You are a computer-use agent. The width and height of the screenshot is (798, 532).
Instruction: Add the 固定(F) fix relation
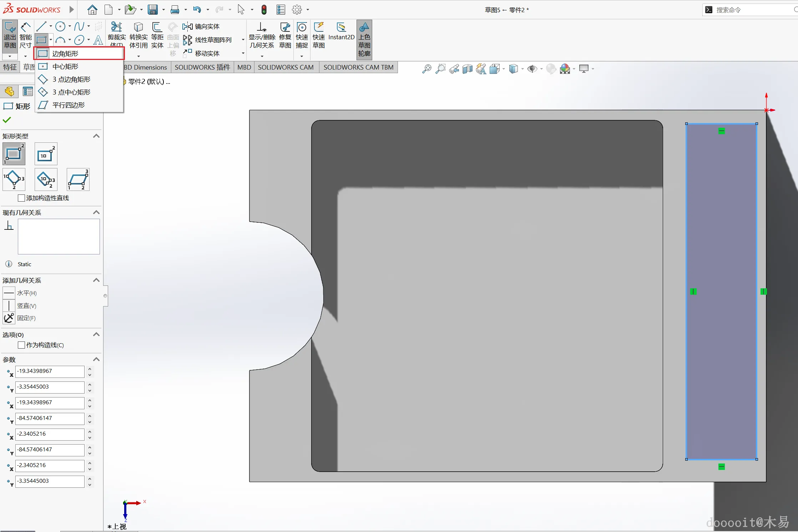(x=9, y=318)
